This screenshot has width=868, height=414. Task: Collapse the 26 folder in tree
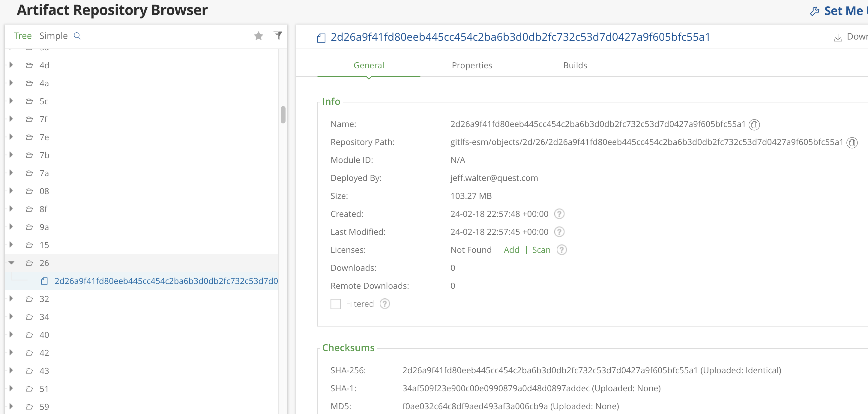[x=11, y=263]
